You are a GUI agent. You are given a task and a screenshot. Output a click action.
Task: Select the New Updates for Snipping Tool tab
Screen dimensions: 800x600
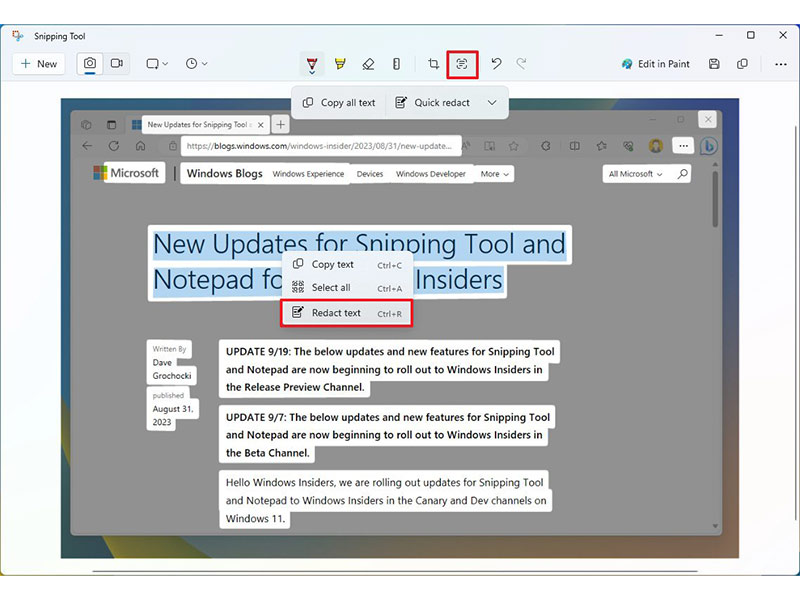point(199,124)
